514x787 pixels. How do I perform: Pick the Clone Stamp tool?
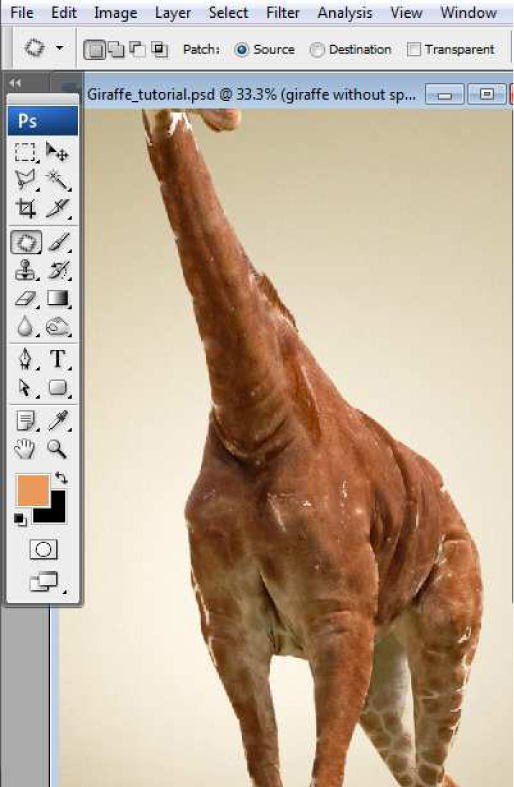point(25,270)
